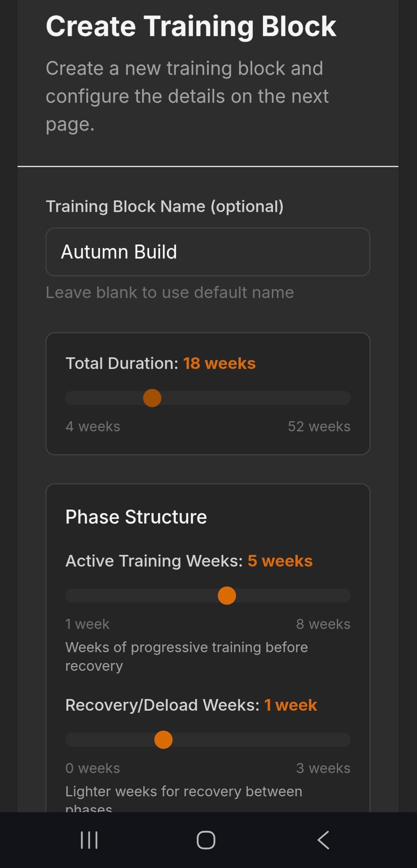Tap the '5 weeks' active training value
The image size is (417, 868).
[280, 560]
